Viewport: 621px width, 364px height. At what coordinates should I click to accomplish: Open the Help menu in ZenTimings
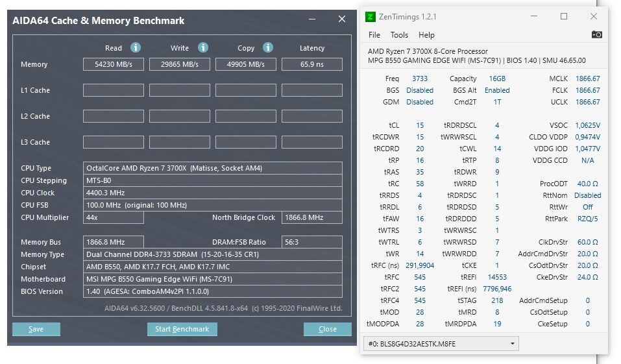(x=426, y=35)
